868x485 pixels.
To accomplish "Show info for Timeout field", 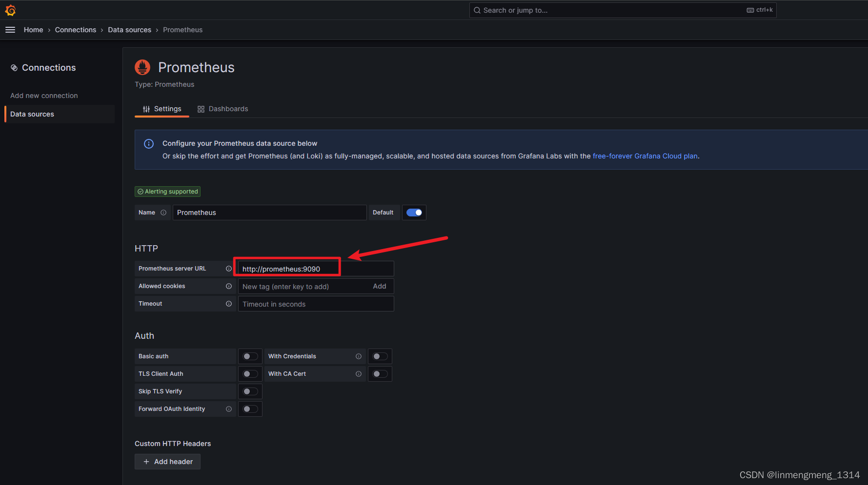I will click(x=228, y=304).
